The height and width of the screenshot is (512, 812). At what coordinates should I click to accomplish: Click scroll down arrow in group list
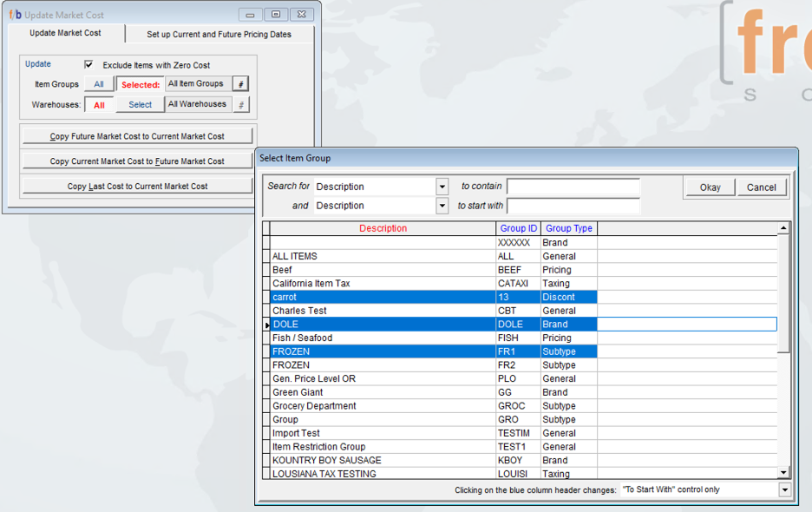pyautogui.click(x=783, y=472)
